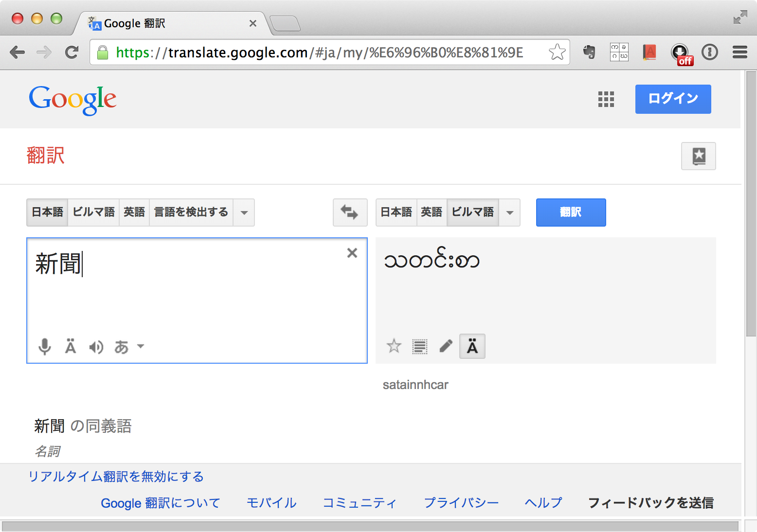Open the Myanmar font converter extension
The image size is (757, 532).
pos(619,52)
